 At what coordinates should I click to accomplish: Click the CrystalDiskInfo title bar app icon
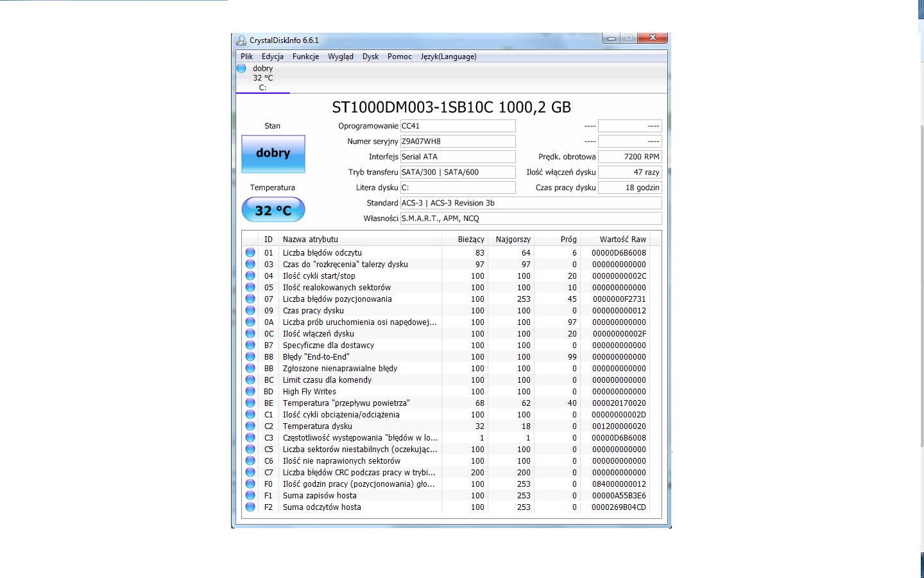241,40
